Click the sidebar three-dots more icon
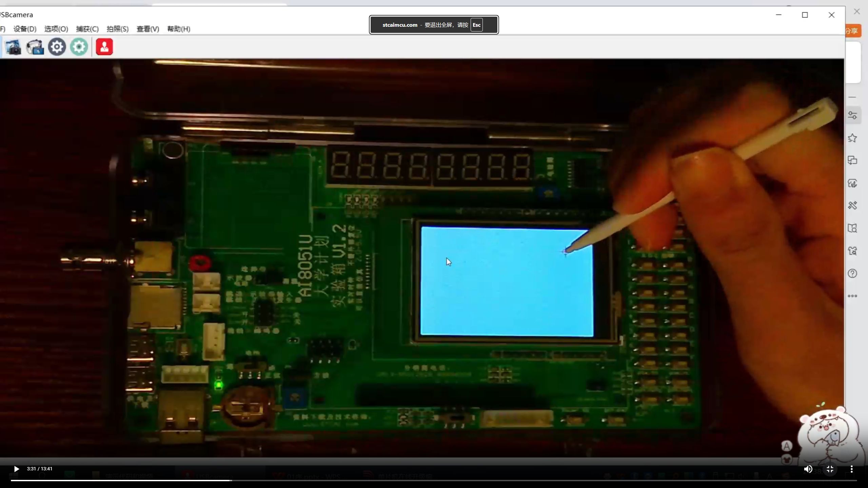 tap(852, 296)
